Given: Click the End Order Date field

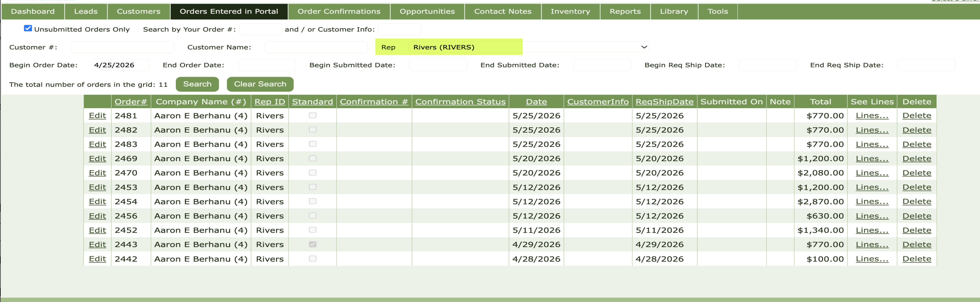Looking at the screenshot, I should point(267,65).
